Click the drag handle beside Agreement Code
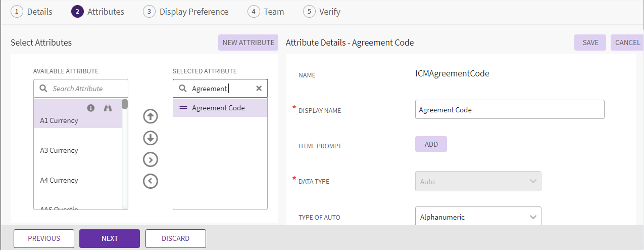 183,108
